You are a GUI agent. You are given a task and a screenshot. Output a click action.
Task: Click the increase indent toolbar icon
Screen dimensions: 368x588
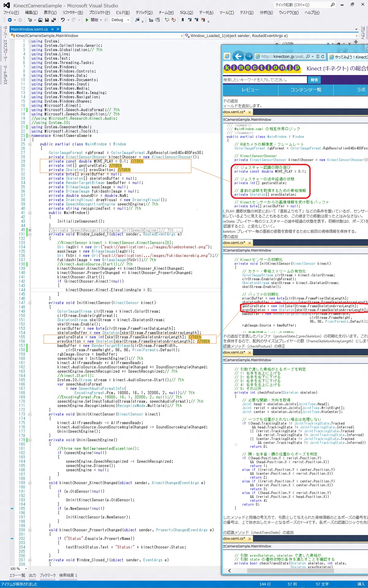[x=158, y=20]
